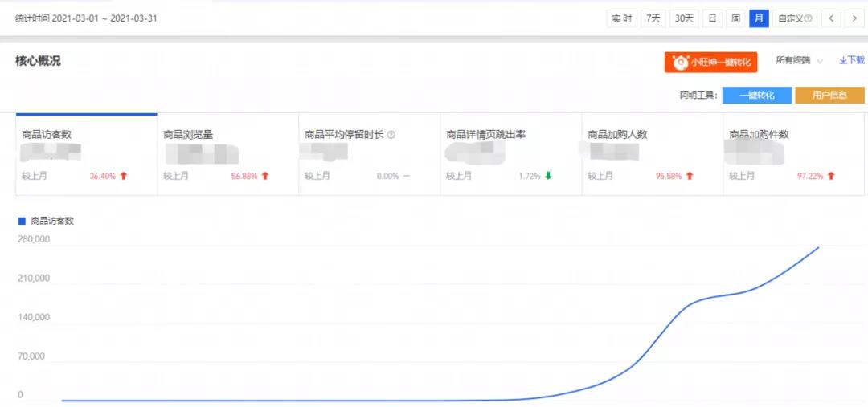
Task: Click the question mark icon in 自定义
Action: tap(808, 18)
